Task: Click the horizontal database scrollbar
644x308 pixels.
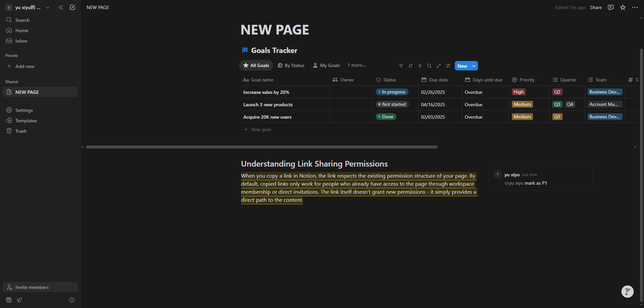Action: [262, 147]
